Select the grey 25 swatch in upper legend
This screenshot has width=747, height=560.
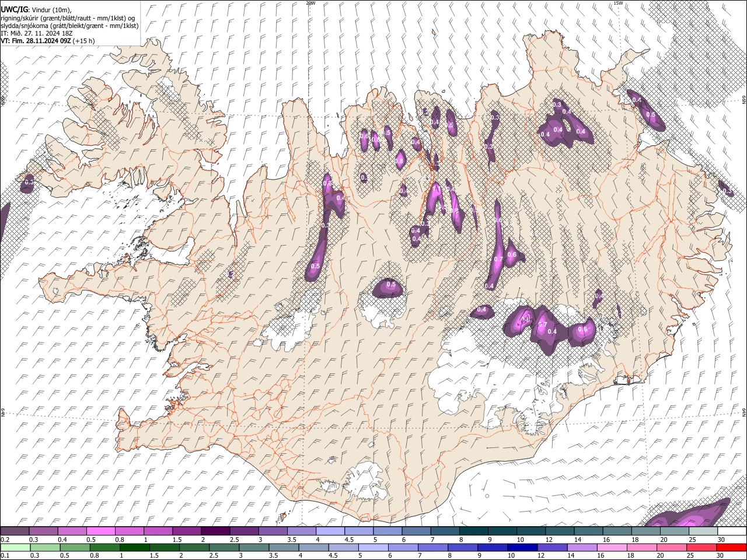point(703,531)
